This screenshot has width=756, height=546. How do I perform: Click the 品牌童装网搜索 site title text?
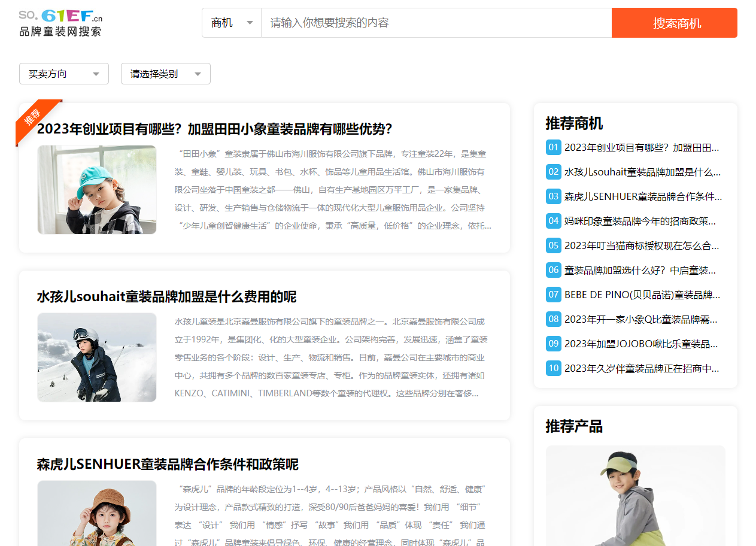60,32
